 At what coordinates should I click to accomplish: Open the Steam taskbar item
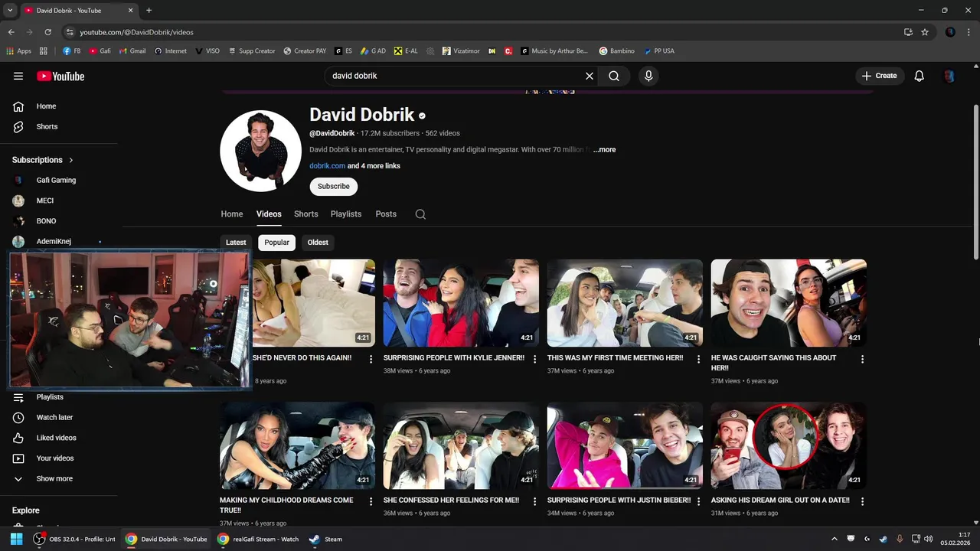coord(325,539)
